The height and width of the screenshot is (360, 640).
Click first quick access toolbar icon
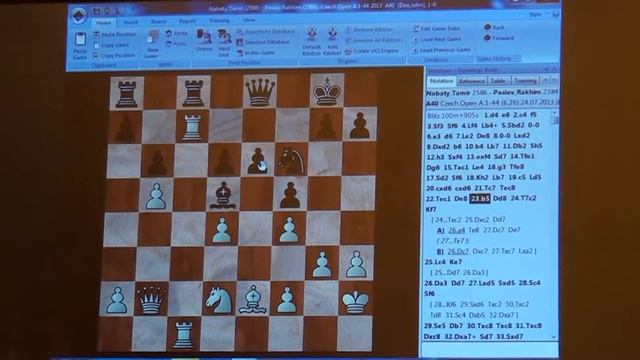pyautogui.click(x=96, y=11)
